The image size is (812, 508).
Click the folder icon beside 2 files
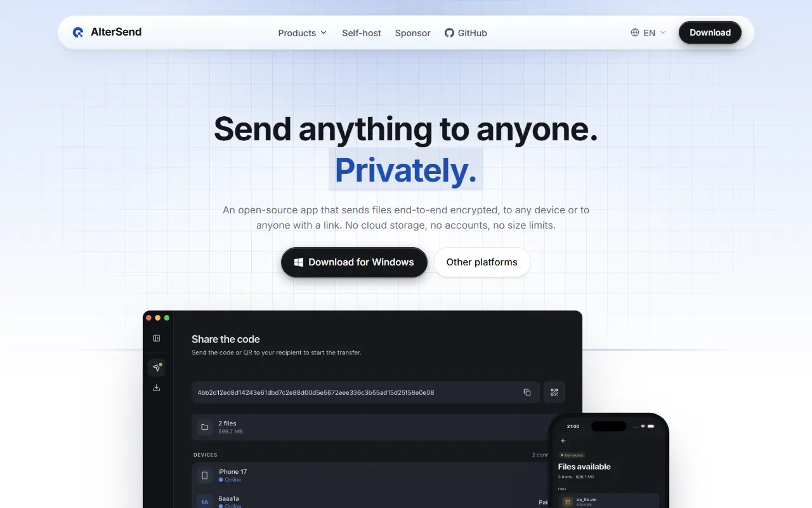click(205, 427)
